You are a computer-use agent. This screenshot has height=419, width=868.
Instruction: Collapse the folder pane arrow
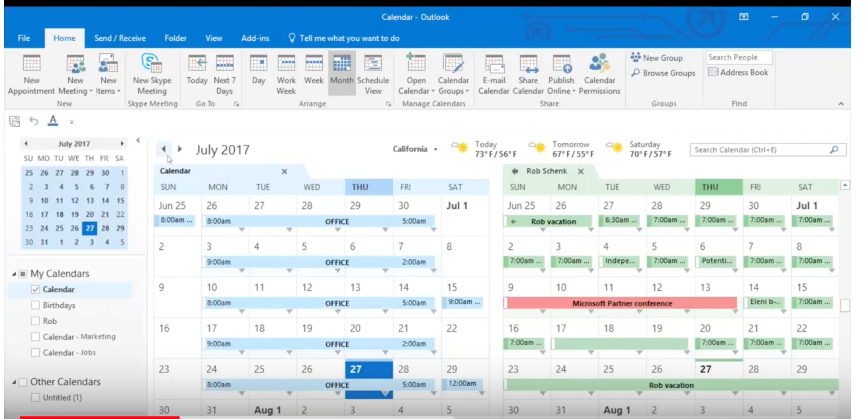point(138,139)
